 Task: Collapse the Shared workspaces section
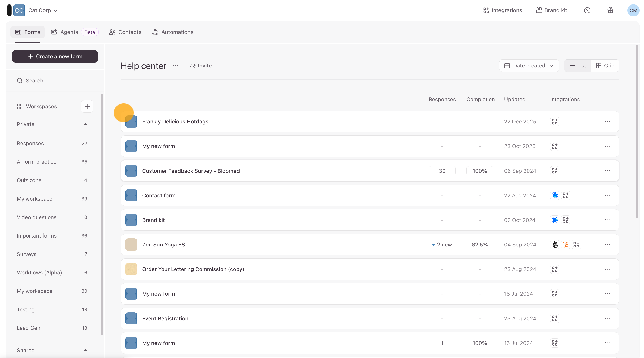tap(85, 350)
